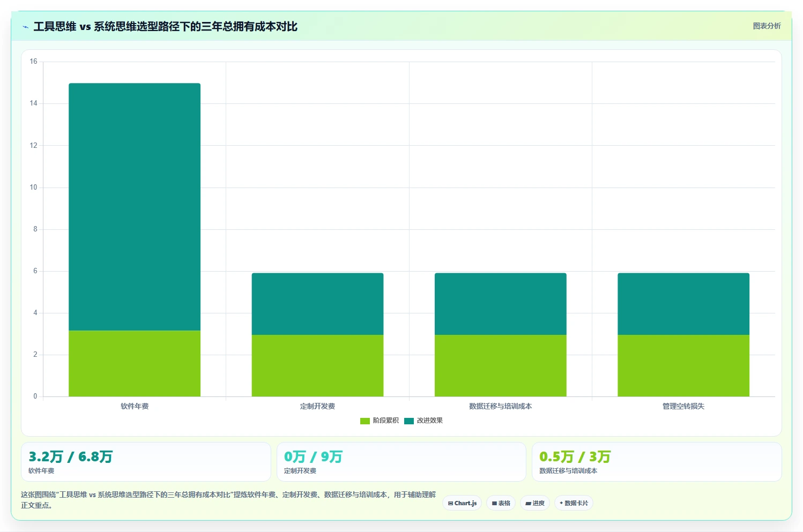
Task: Click the green segment of 定制开发费 bar
Action: point(317,365)
